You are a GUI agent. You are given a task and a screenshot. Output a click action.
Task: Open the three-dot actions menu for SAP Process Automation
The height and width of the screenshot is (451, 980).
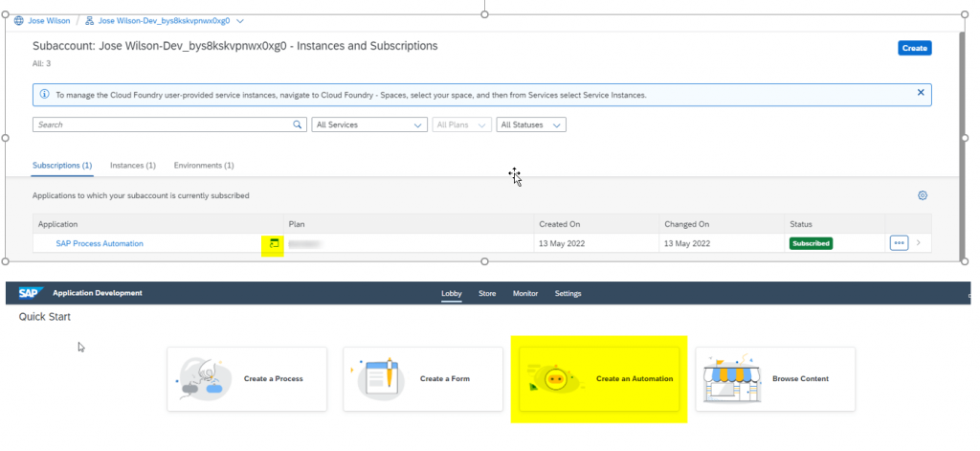point(899,243)
